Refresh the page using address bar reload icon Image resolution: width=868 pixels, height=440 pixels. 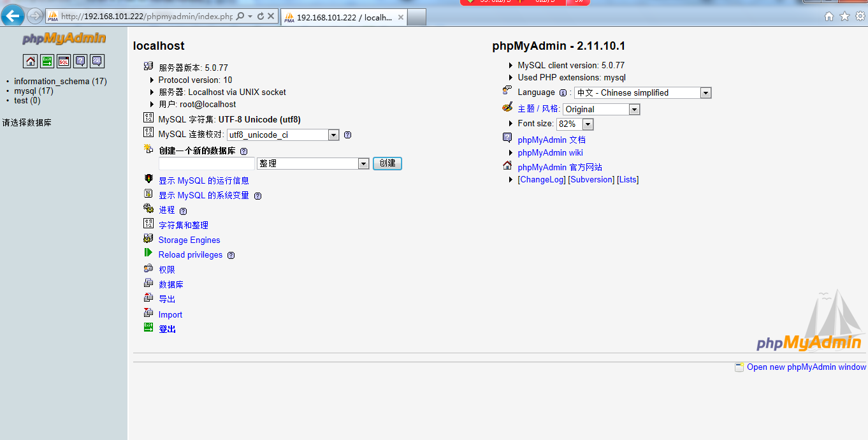[261, 17]
